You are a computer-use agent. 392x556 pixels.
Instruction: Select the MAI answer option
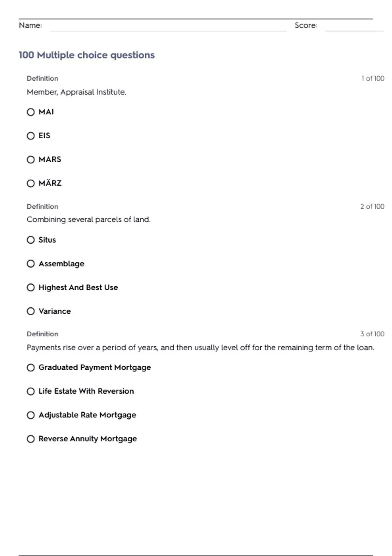tap(31, 112)
